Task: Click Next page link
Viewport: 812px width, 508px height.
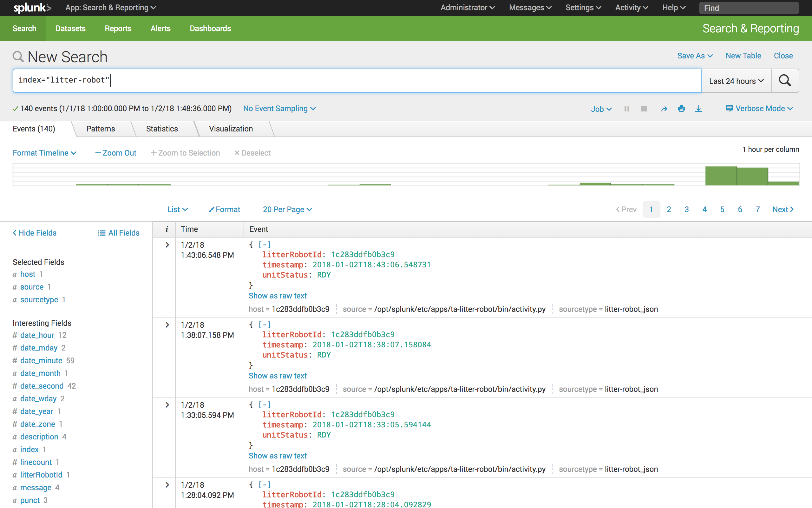Action: 783,209
